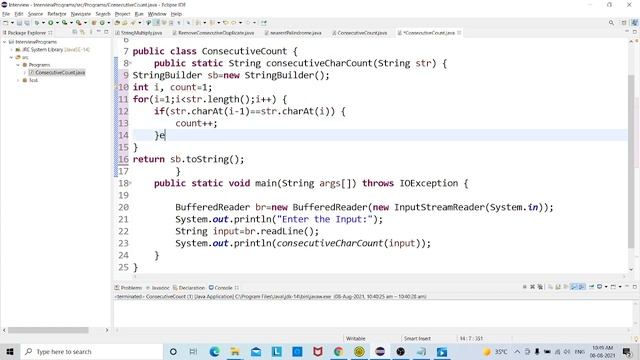Click the New toolbar icon
640x360 pixels.
6,23
